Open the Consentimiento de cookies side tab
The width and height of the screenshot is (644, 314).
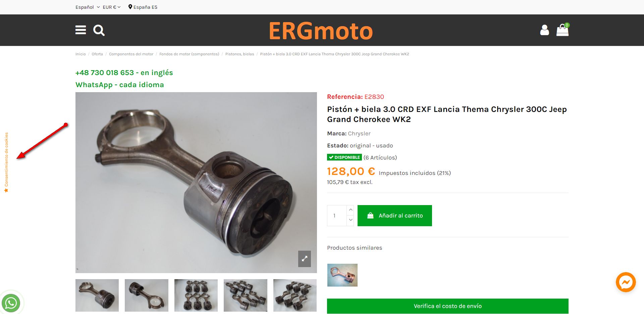pyautogui.click(x=6, y=163)
